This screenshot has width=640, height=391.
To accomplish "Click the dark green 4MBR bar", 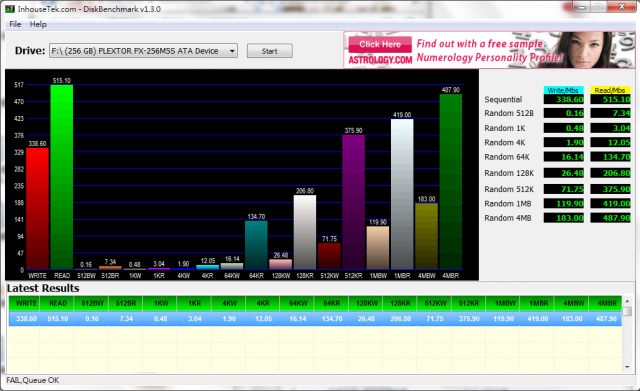I will (451, 182).
